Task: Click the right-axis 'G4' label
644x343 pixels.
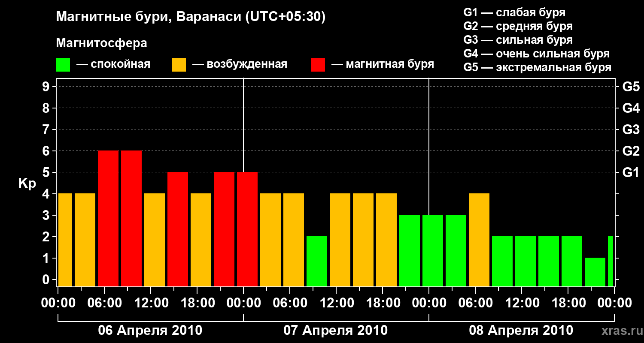Action: pyautogui.click(x=631, y=108)
